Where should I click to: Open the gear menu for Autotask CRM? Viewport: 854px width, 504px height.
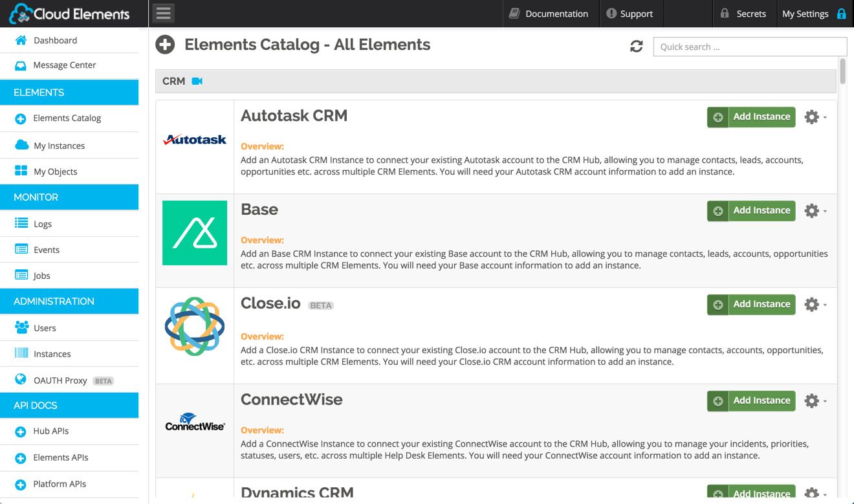812,116
